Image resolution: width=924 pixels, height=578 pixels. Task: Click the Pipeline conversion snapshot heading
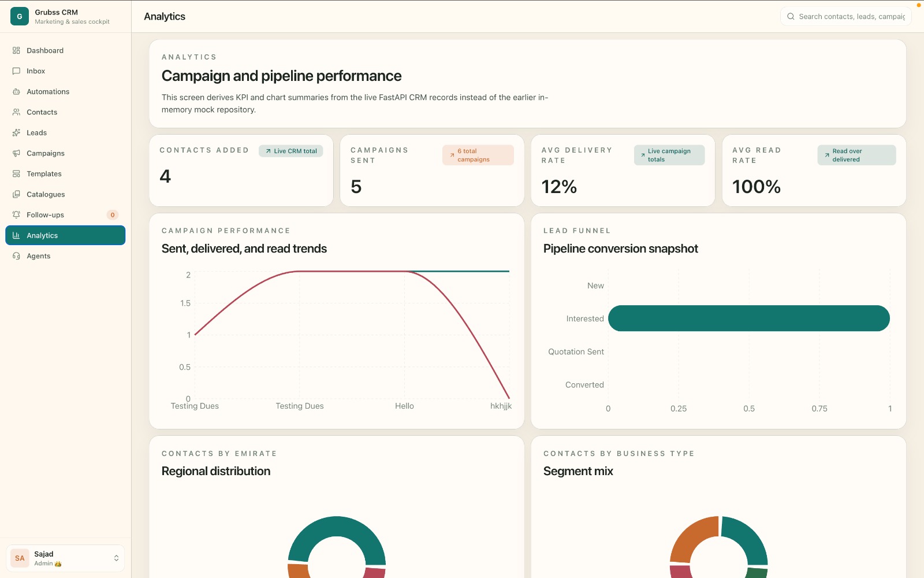pyautogui.click(x=621, y=249)
